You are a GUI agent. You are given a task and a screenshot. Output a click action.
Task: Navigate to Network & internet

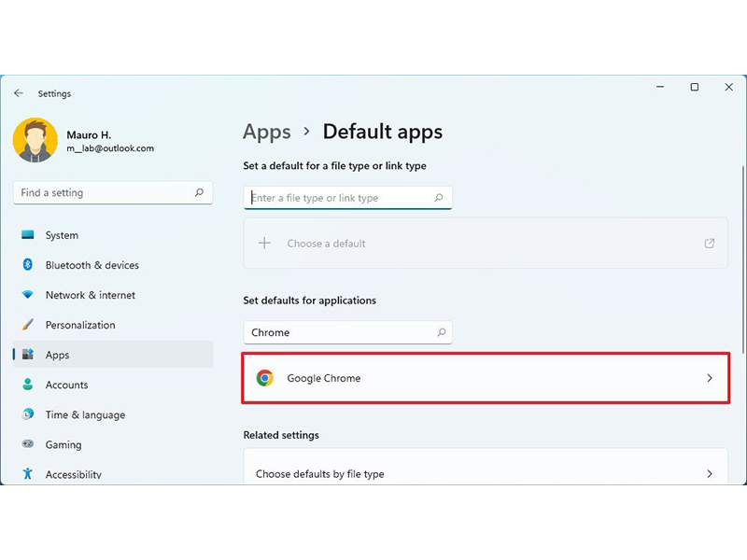click(91, 295)
